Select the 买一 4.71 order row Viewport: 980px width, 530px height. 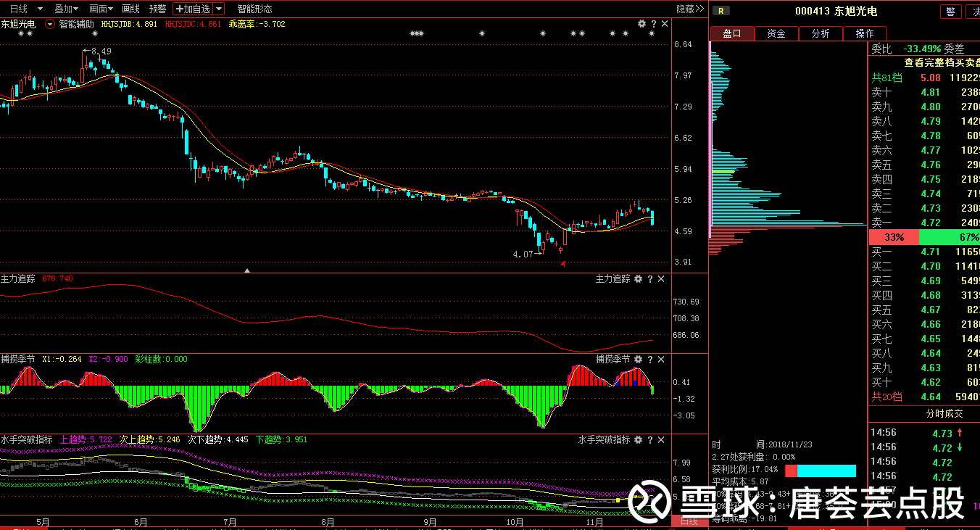(924, 252)
